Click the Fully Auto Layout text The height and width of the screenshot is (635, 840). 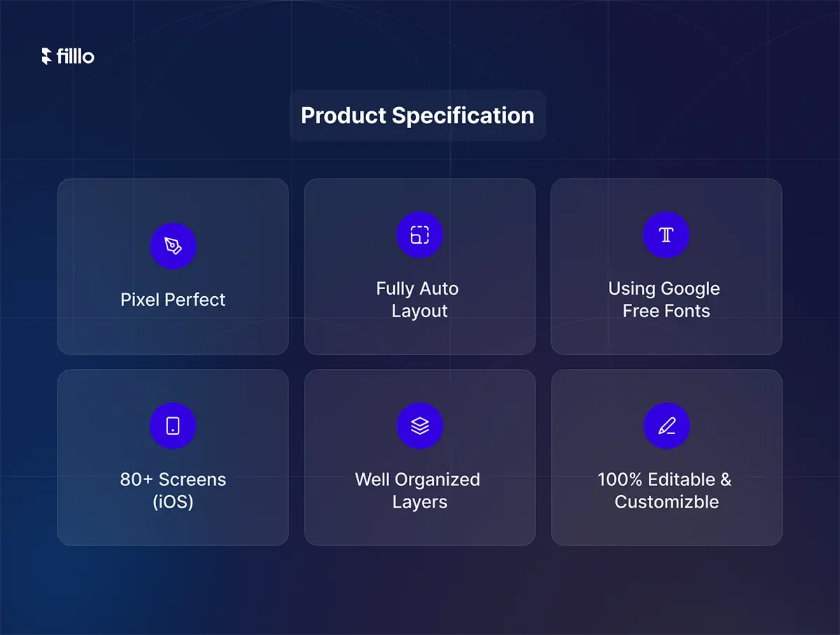[418, 300]
